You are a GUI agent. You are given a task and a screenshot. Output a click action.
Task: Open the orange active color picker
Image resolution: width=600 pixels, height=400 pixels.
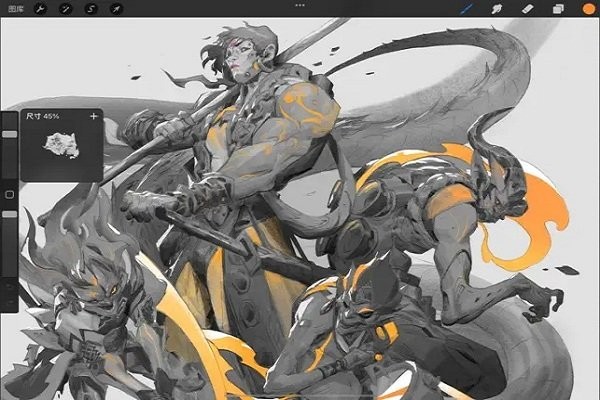click(587, 8)
